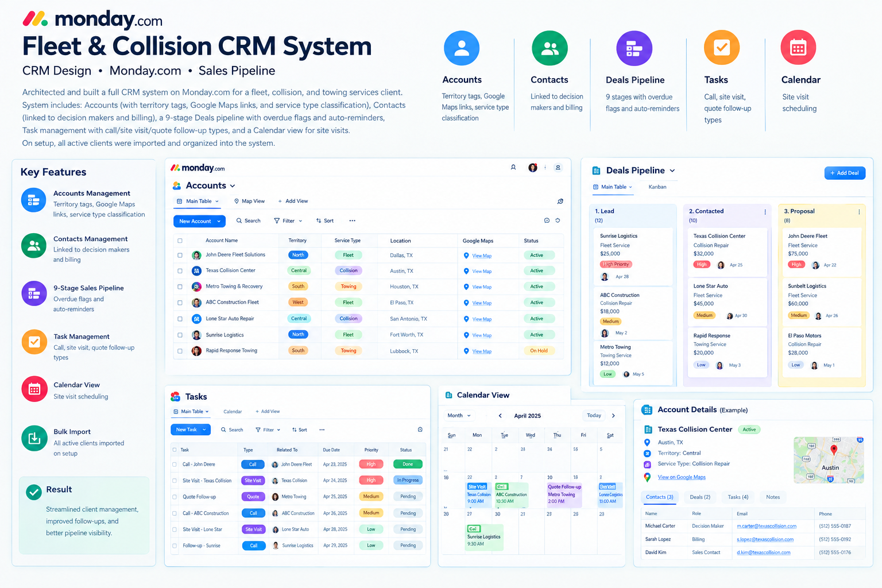Select the John Deere Fleet Solutions row checkbox
This screenshot has height=588, width=882.
point(180,255)
